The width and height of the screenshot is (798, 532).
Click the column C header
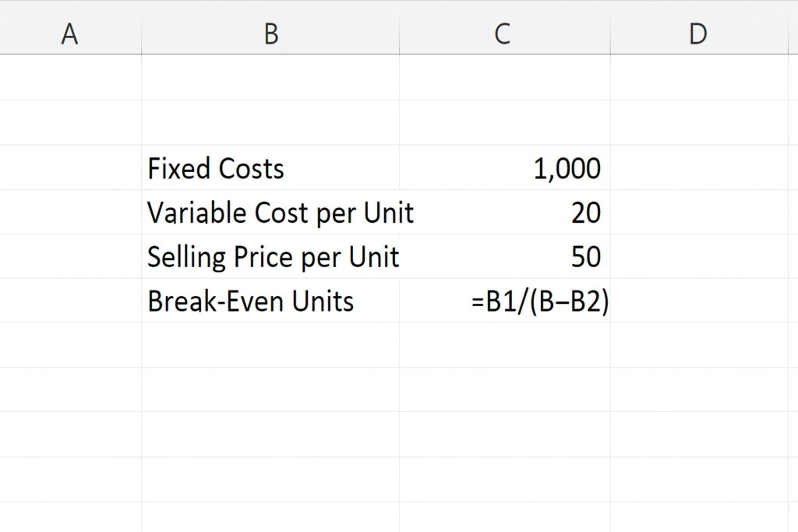pyautogui.click(x=503, y=34)
